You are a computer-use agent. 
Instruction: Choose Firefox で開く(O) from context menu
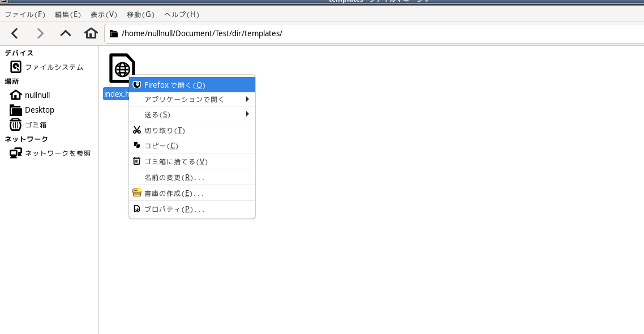(x=192, y=84)
